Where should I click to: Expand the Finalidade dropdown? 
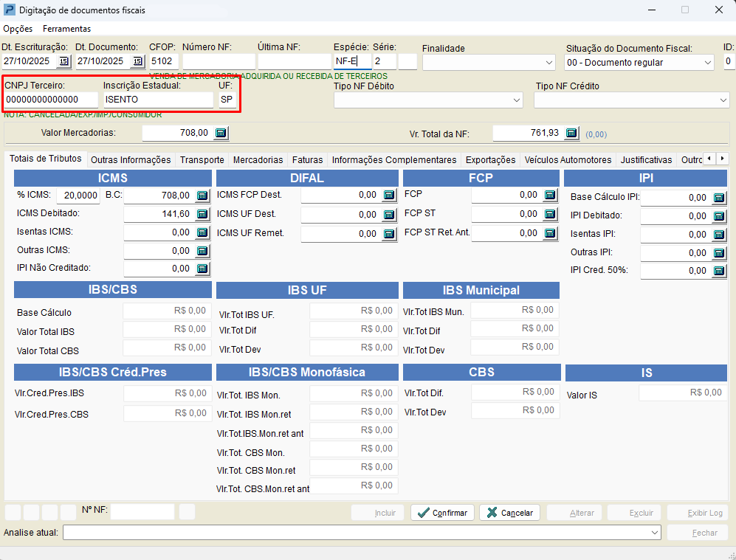pos(548,63)
